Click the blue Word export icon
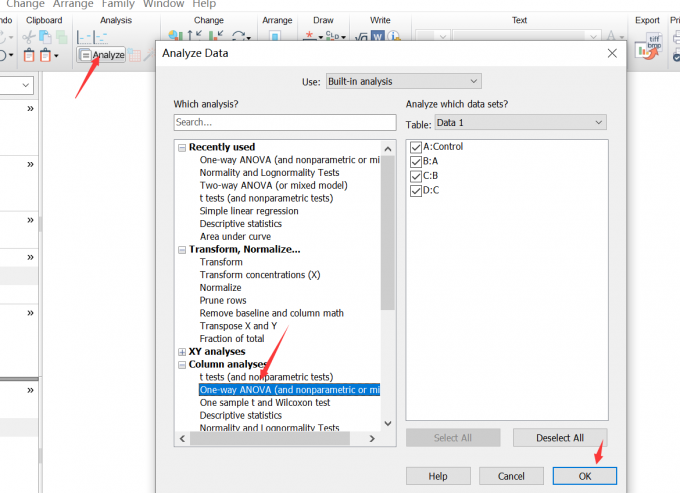 tap(378, 37)
